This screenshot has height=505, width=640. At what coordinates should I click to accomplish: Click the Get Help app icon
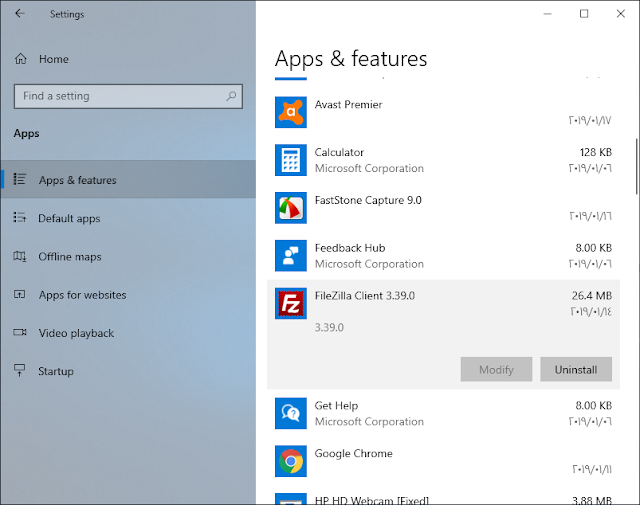click(291, 413)
